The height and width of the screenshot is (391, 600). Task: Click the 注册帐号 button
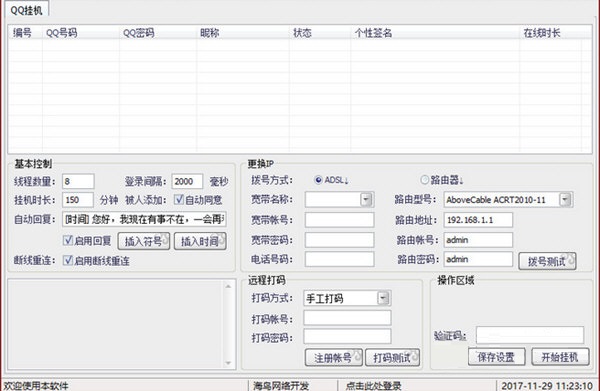334,358
